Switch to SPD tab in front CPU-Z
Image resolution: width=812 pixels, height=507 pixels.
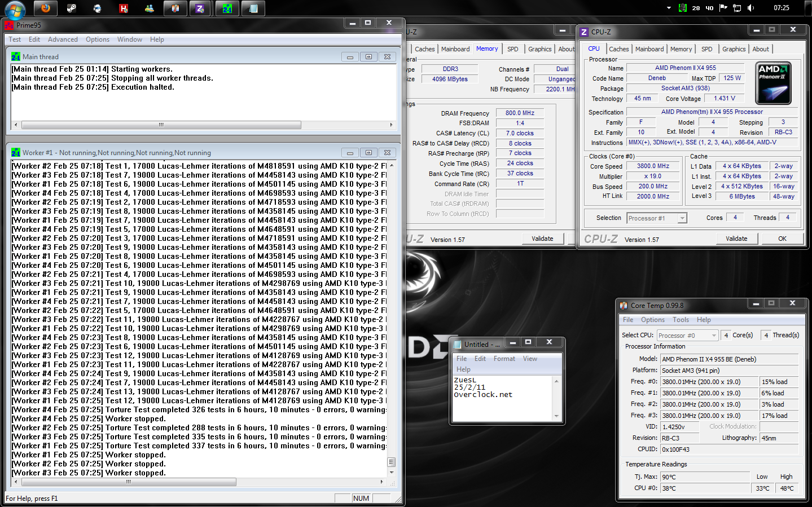(x=707, y=49)
